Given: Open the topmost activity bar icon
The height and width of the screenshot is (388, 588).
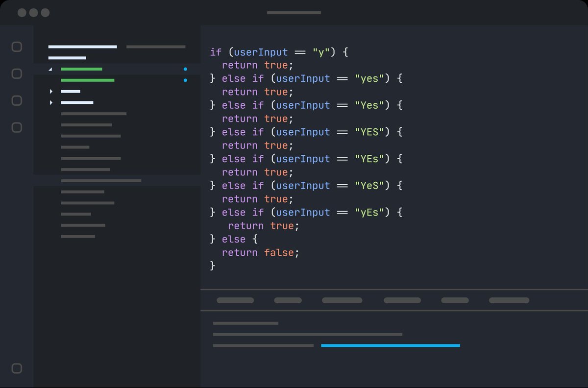Looking at the screenshot, I should pos(17,47).
